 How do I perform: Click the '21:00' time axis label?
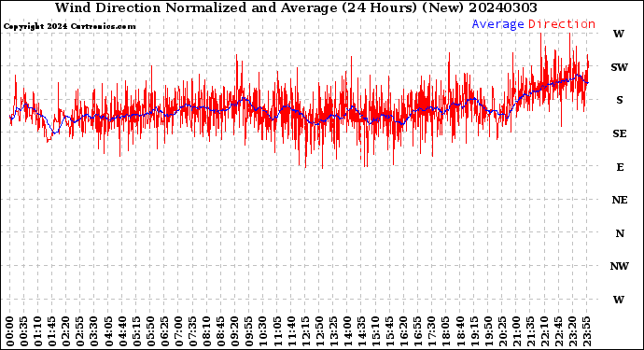coord(516,331)
